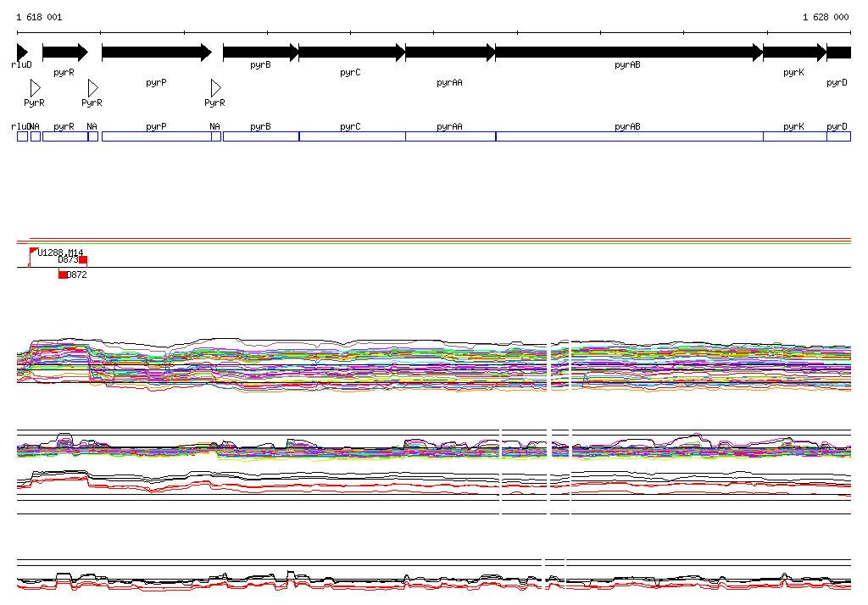Click the blue NA box between pyrP and pyrB
This screenshot has width=868, height=605.
point(216,136)
